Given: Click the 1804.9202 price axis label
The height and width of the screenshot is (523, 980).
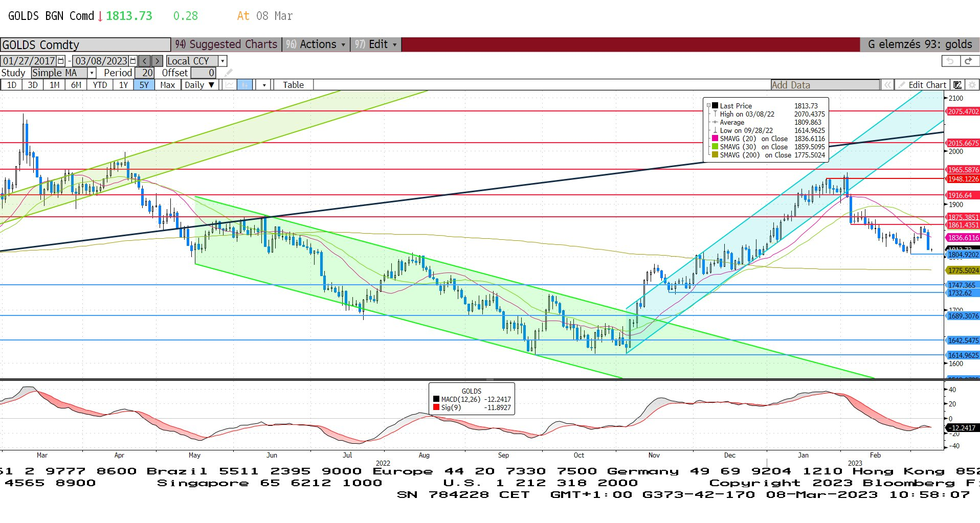Looking at the screenshot, I should pos(963,255).
